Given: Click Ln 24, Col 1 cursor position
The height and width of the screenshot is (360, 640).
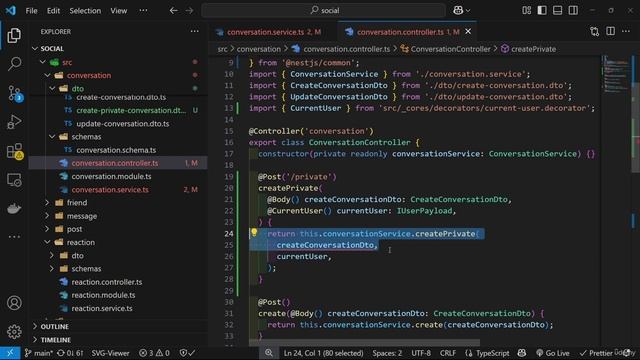Looking at the screenshot, I should tap(323, 353).
